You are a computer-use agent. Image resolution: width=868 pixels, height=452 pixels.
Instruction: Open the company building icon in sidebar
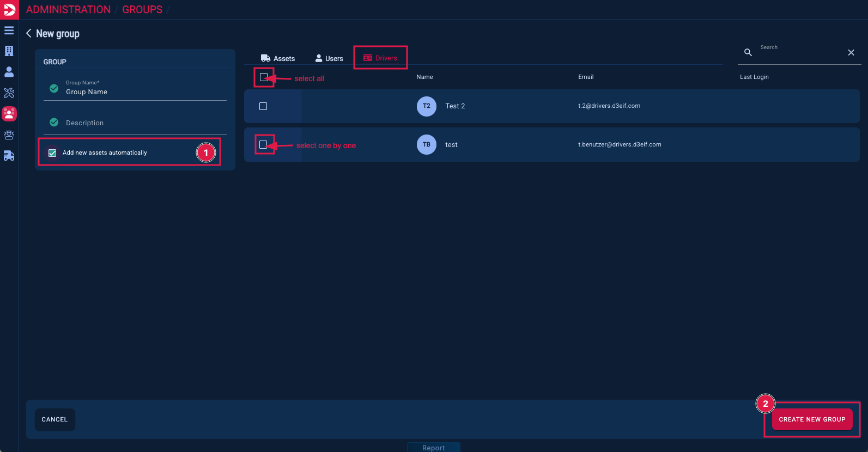(9, 51)
